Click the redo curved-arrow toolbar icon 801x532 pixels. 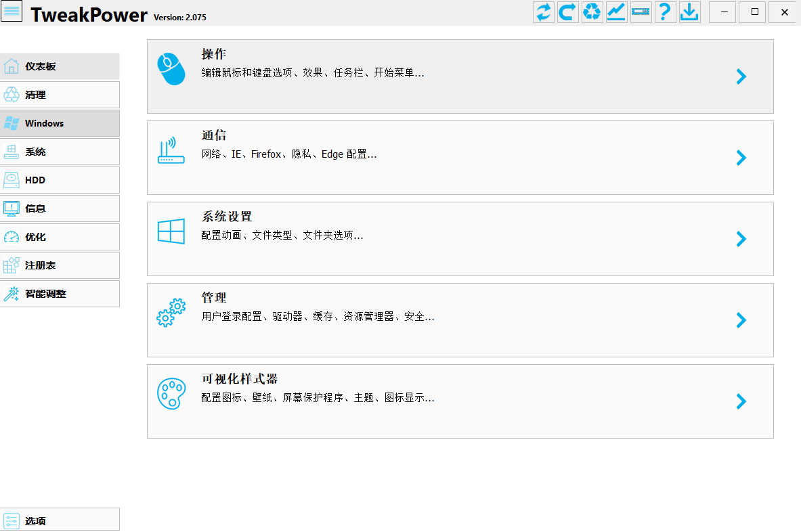click(x=567, y=12)
